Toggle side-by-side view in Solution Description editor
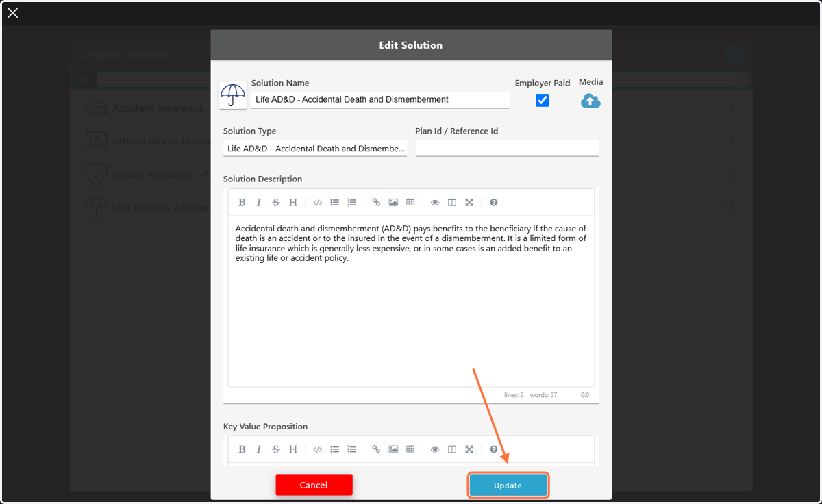Screen dimensions: 822x504 (x=452, y=202)
